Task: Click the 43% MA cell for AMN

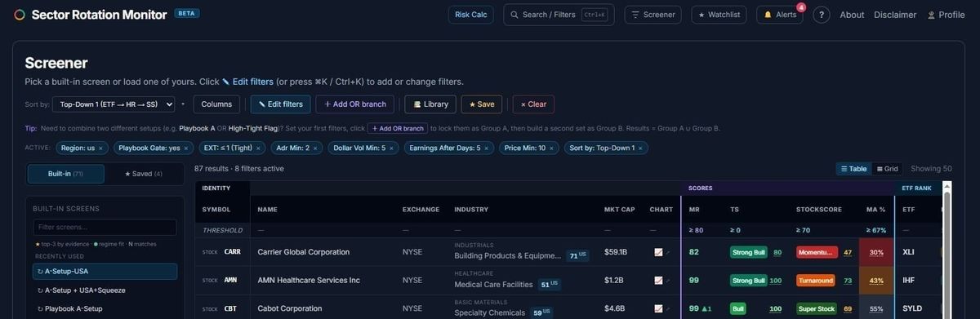Action: (876, 281)
